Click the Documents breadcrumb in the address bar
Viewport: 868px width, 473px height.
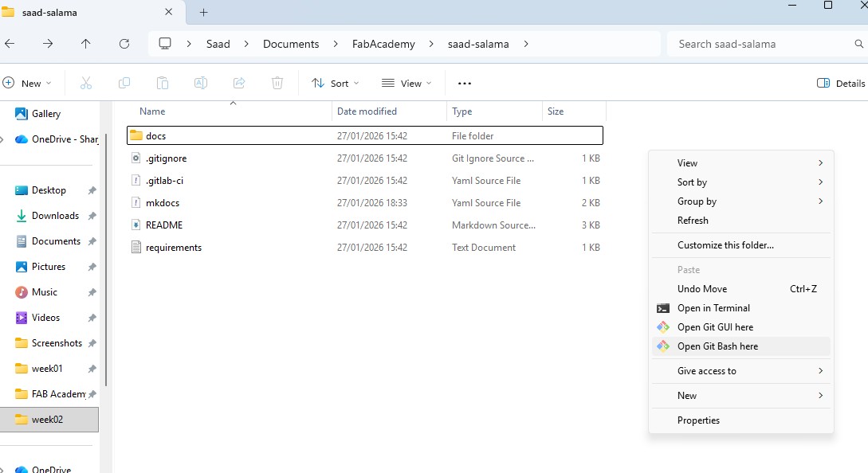tap(291, 44)
